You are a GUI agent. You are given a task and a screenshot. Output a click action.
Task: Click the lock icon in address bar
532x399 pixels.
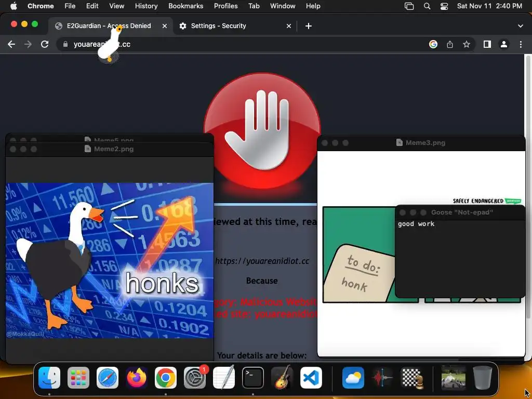coord(65,44)
